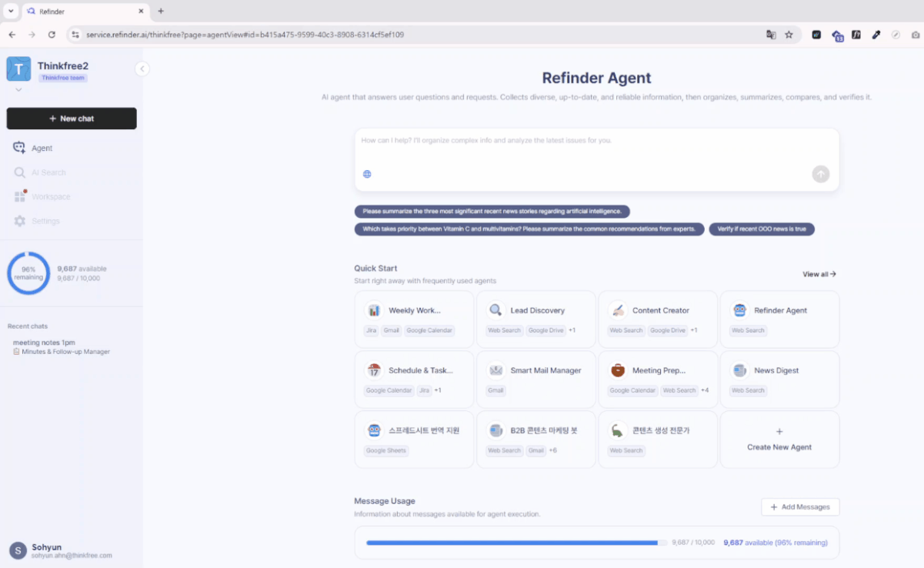
Task: Click the browser translate icon in the address bar
Action: pos(771,35)
